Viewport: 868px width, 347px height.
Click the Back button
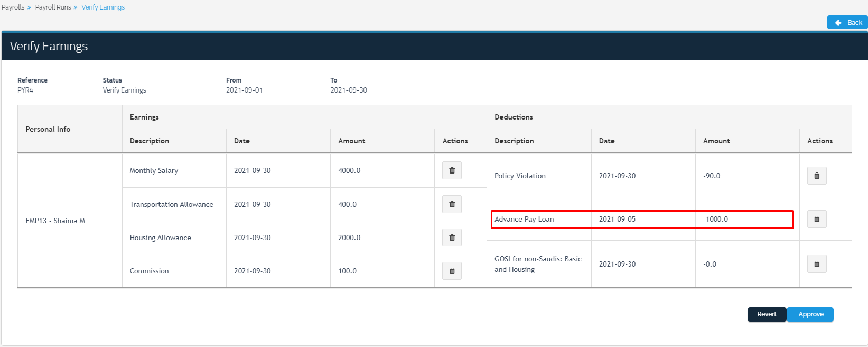click(x=847, y=22)
